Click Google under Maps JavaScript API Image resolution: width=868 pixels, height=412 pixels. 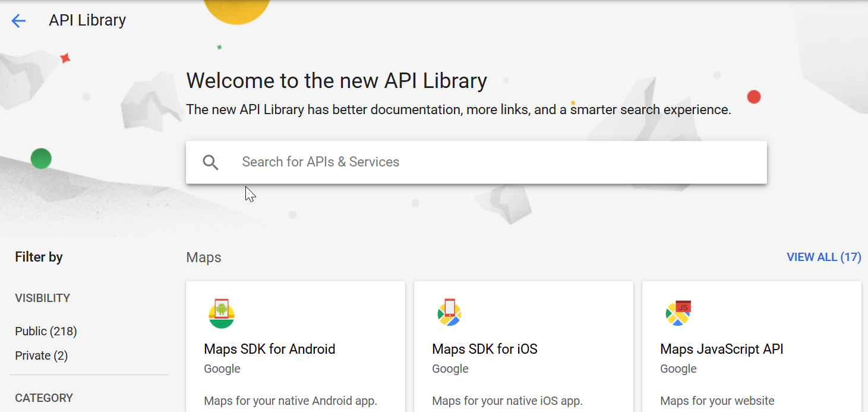tap(678, 369)
